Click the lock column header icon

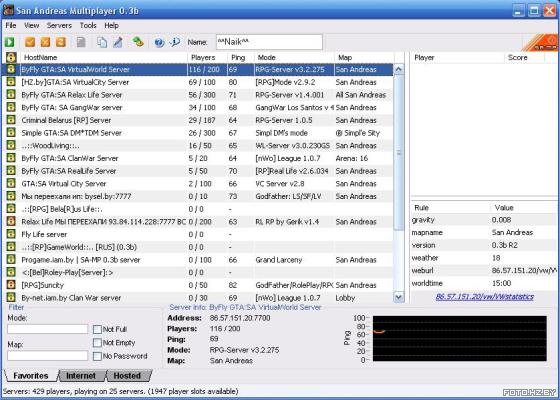pyautogui.click(x=11, y=58)
